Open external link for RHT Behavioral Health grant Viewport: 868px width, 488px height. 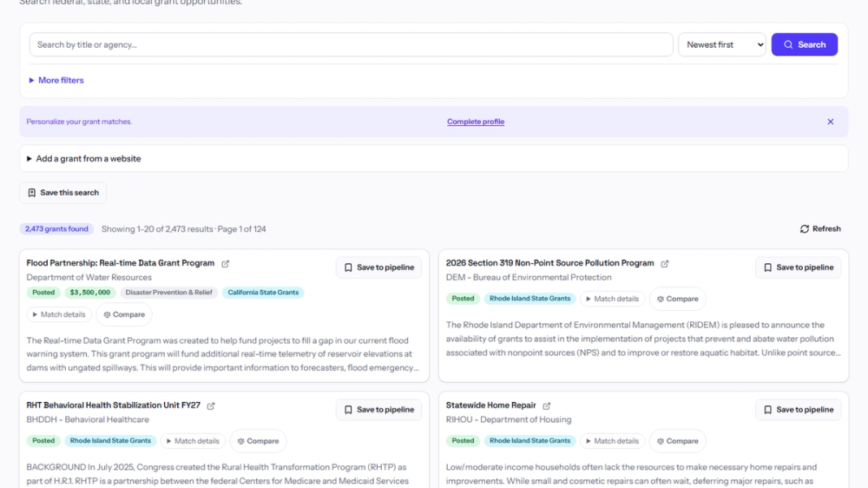[x=211, y=406]
